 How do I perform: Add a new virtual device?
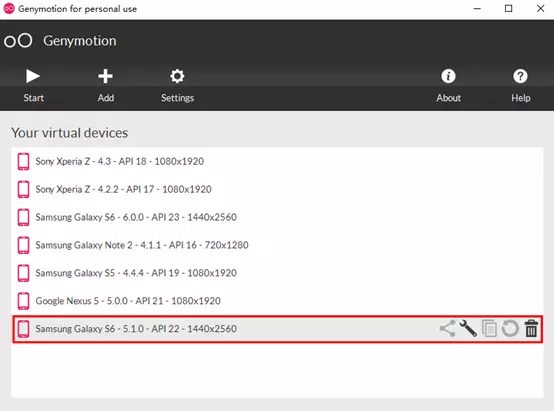pos(105,86)
